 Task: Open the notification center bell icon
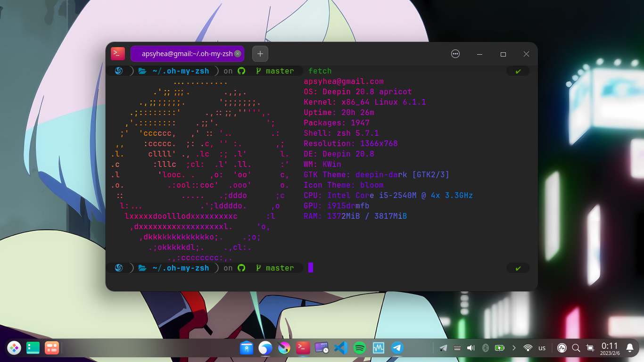pos(629,348)
